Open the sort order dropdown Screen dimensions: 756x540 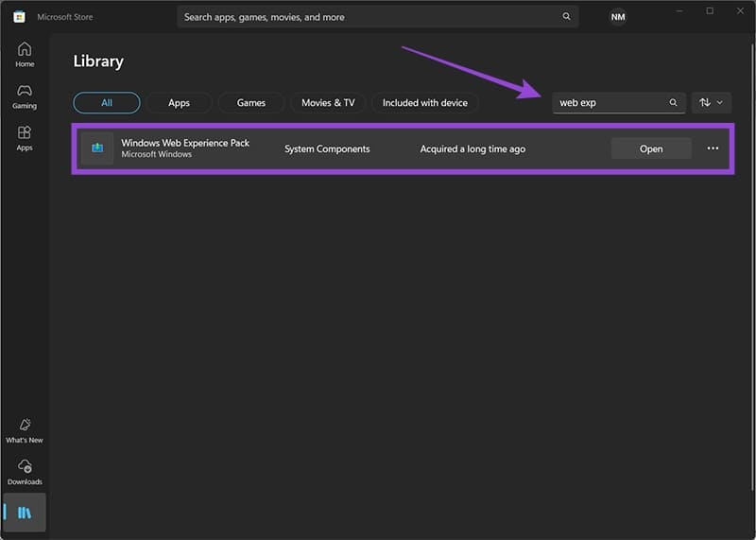point(712,102)
